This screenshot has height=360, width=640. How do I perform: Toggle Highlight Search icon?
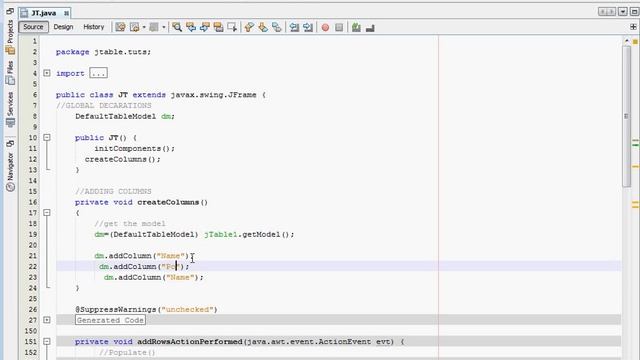(218, 27)
